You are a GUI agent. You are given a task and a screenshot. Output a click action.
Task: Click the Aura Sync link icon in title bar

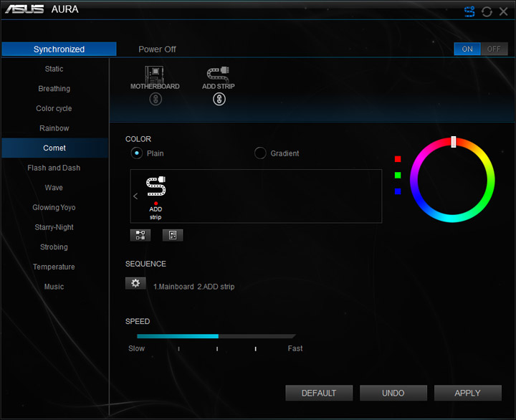pos(469,11)
